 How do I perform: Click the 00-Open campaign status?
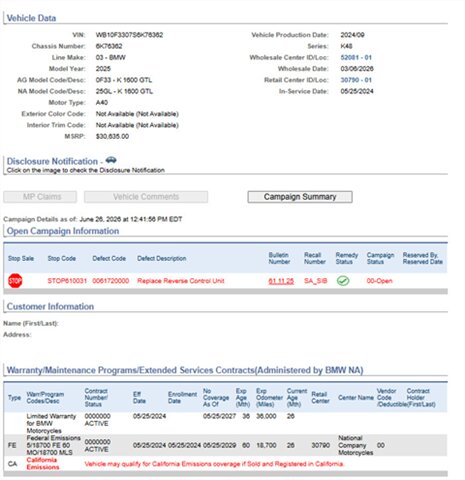point(379,281)
